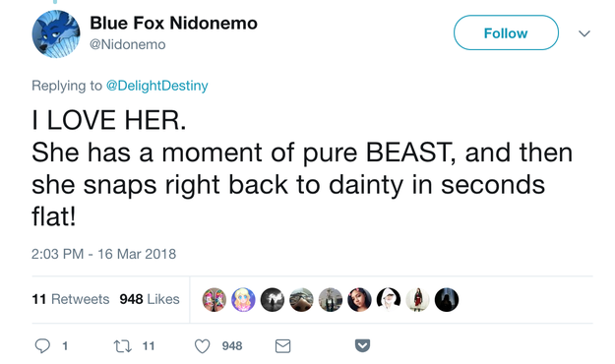
Task: Retweet using the arrows icon
Action: (x=122, y=346)
